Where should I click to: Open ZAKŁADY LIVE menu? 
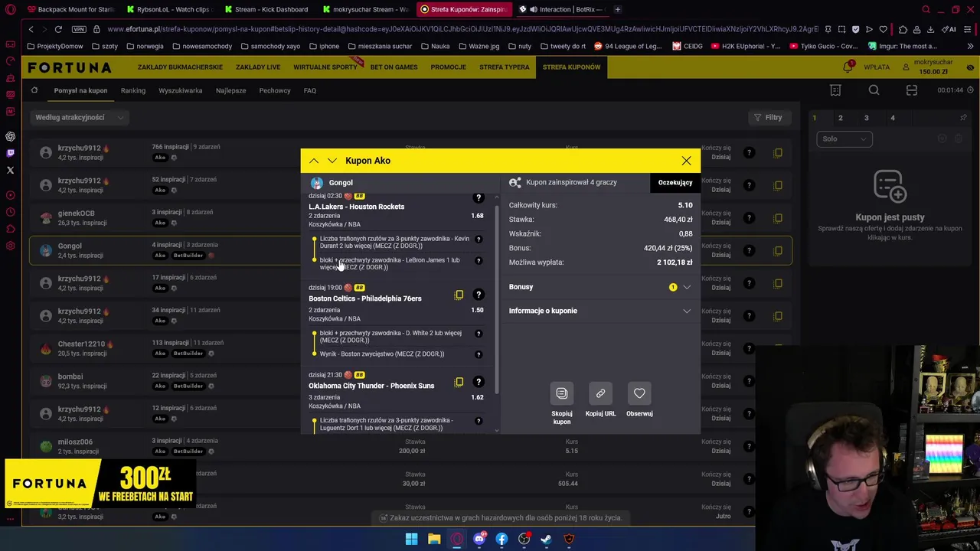258,67
